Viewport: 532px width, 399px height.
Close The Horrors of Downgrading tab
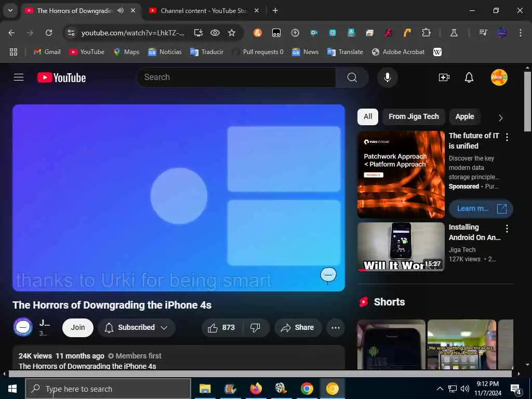[x=133, y=10]
